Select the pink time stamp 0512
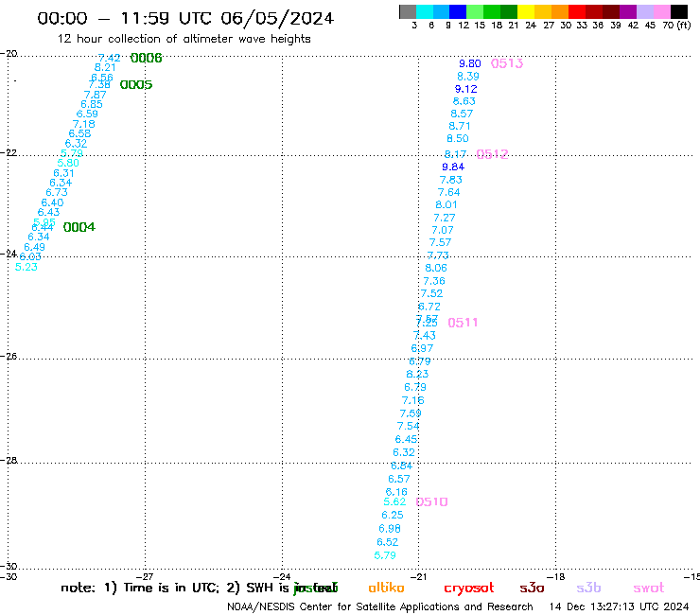 (x=493, y=154)
